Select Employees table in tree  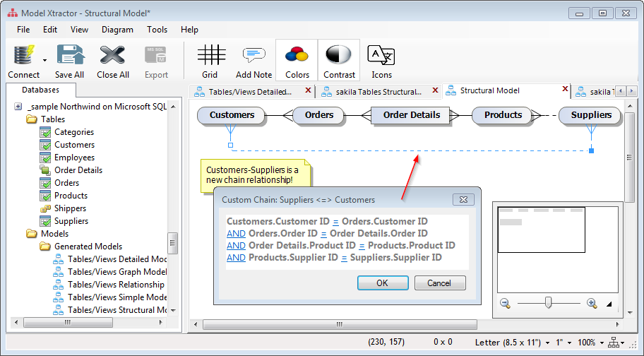[x=74, y=158]
